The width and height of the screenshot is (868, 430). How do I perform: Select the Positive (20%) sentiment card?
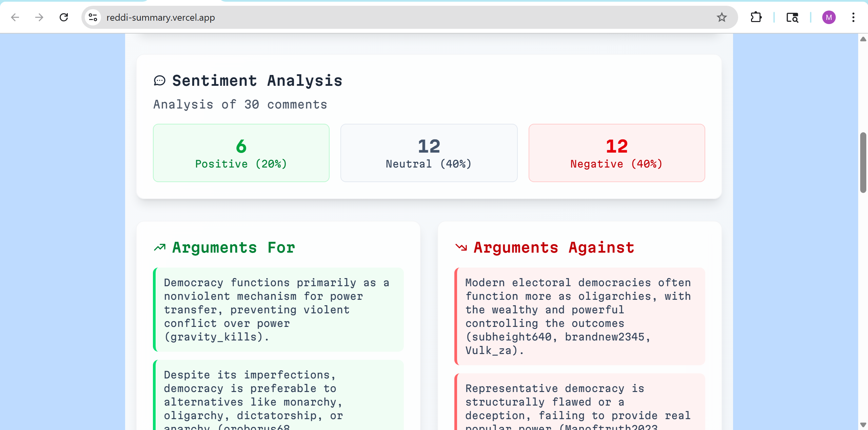click(x=241, y=153)
